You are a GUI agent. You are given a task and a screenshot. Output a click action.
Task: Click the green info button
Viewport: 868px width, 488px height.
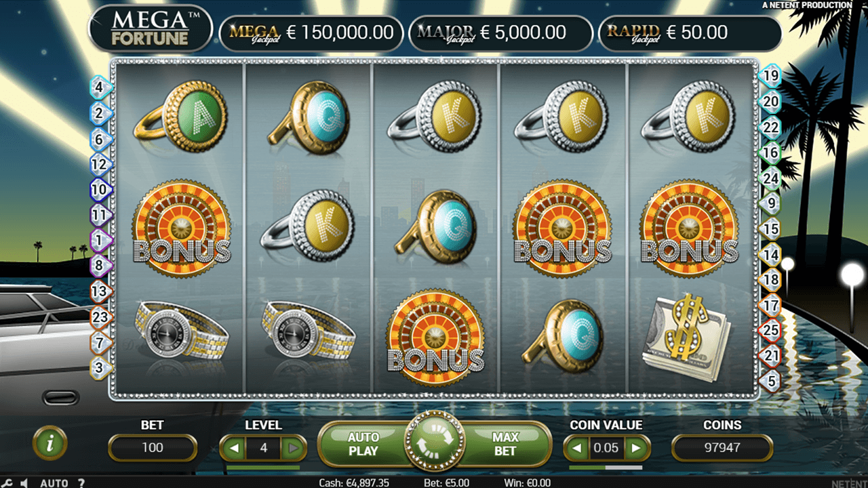point(50,443)
